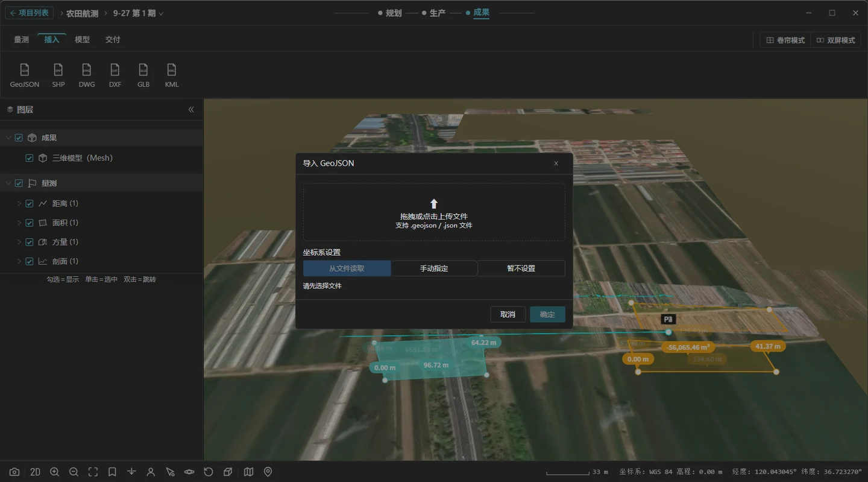
Task: Open the GLB model import icon
Action: coord(143,75)
